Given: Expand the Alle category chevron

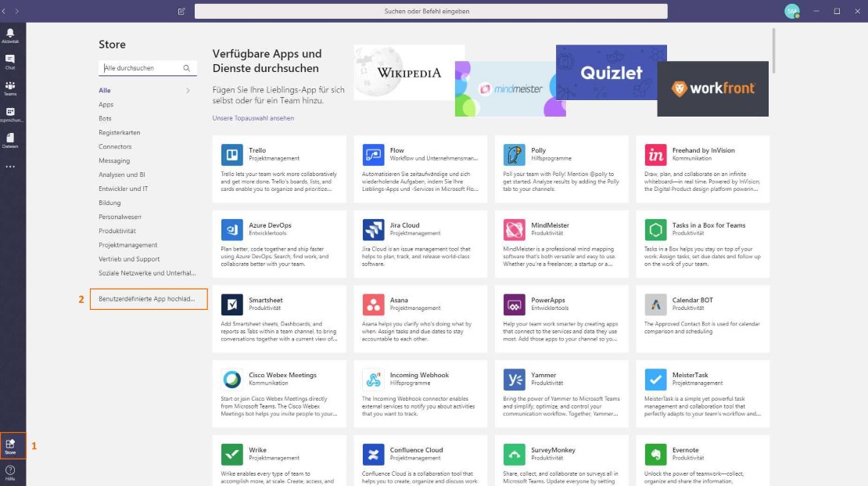Looking at the screenshot, I should 188,90.
